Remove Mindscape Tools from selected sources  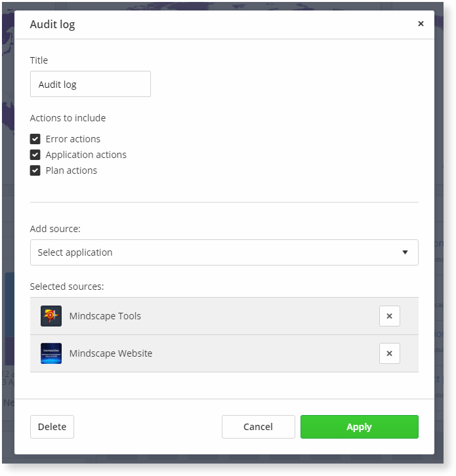coord(389,316)
